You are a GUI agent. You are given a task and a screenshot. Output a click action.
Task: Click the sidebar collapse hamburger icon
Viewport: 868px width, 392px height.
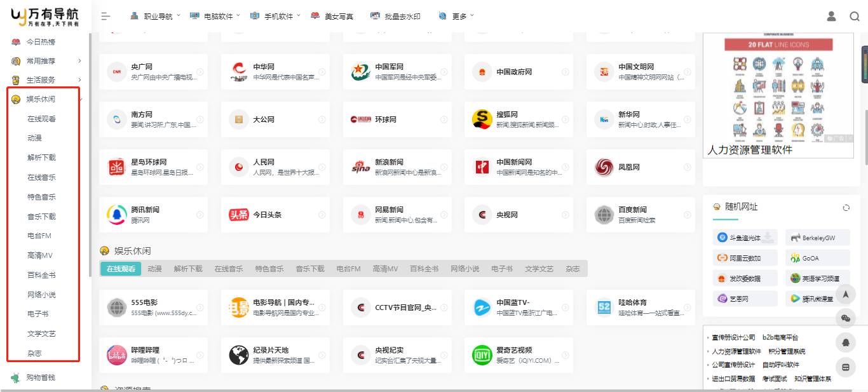105,17
